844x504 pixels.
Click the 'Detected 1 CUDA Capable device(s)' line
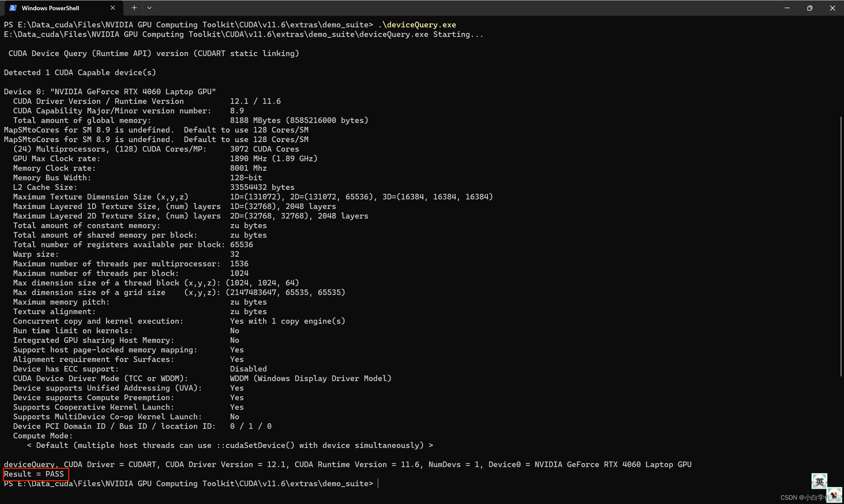coord(80,73)
